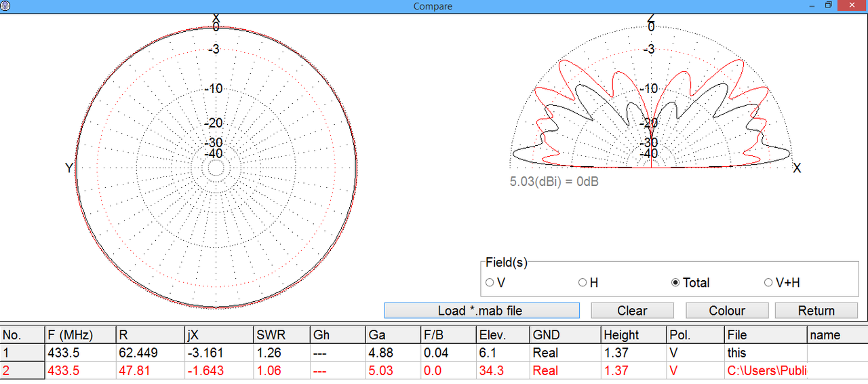Screen dimensions: 868x384
Task: Click the app icon in title bar
Action: pyautogui.click(x=5, y=5)
